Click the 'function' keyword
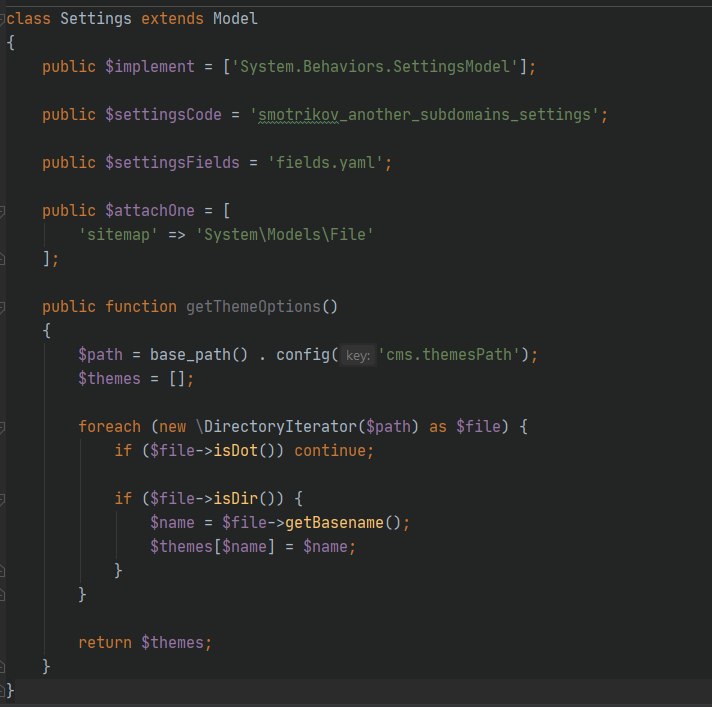This screenshot has width=712, height=707. [141, 307]
